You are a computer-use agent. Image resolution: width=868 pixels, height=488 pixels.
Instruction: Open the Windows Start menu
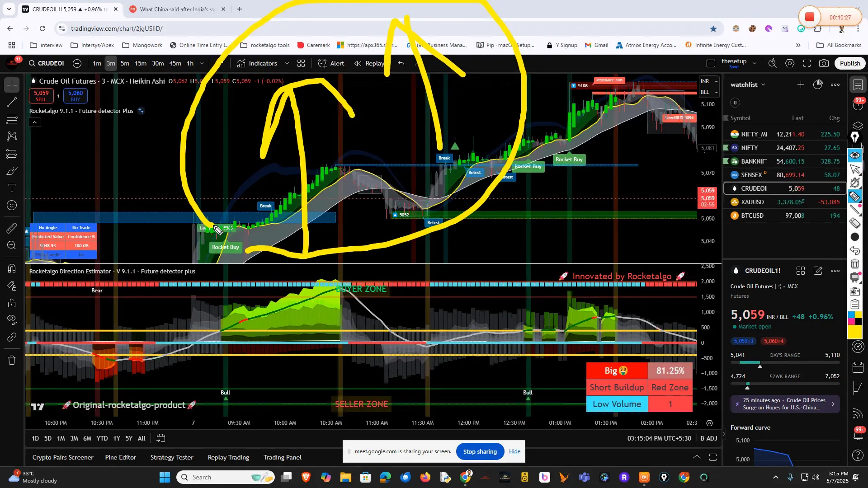coord(165,477)
